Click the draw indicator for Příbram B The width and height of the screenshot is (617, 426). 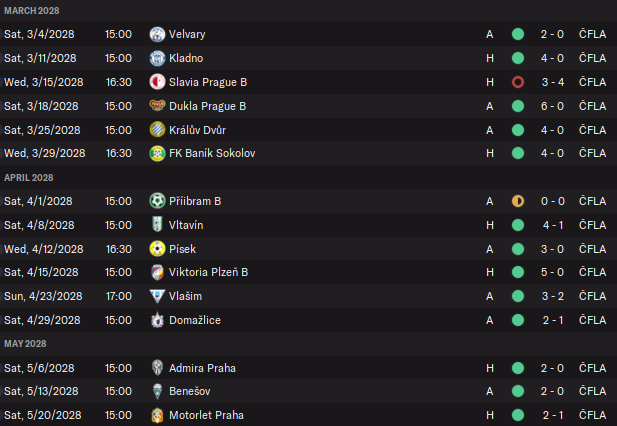click(518, 201)
